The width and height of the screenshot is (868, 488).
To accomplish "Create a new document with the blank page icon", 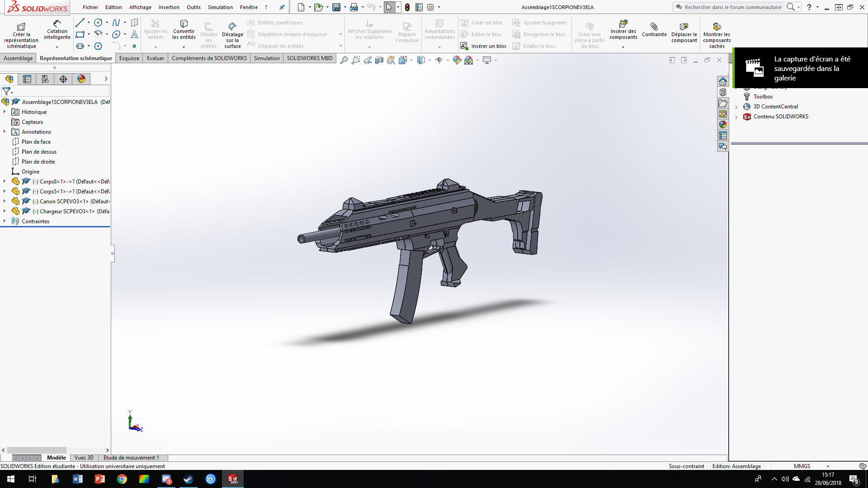I will click(301, 7).
